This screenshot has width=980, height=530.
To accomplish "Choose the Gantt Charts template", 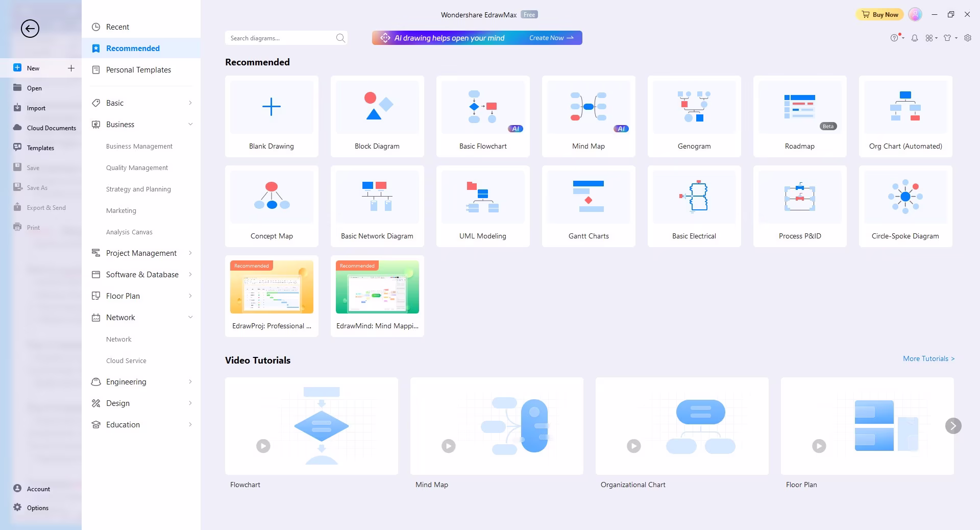I will 589,206.
